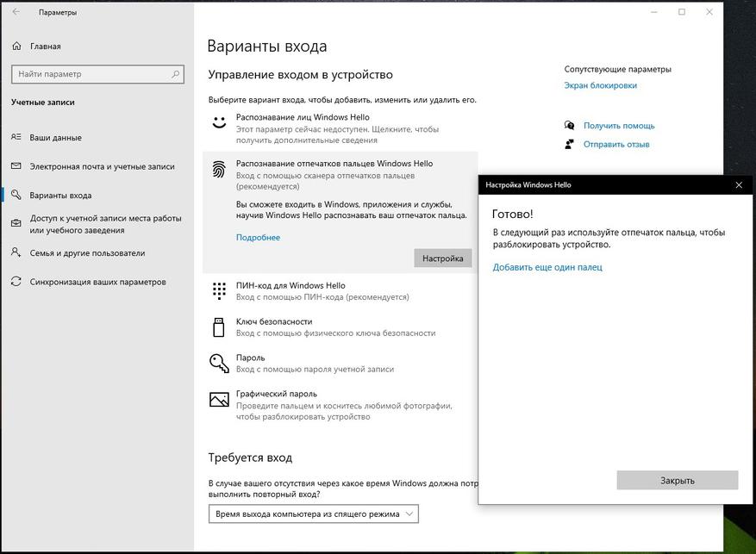Screen dimensions: 756x554
Task: Click the fingerprint recognition icon
Action: pyautogui.click(x=219, y=169)
